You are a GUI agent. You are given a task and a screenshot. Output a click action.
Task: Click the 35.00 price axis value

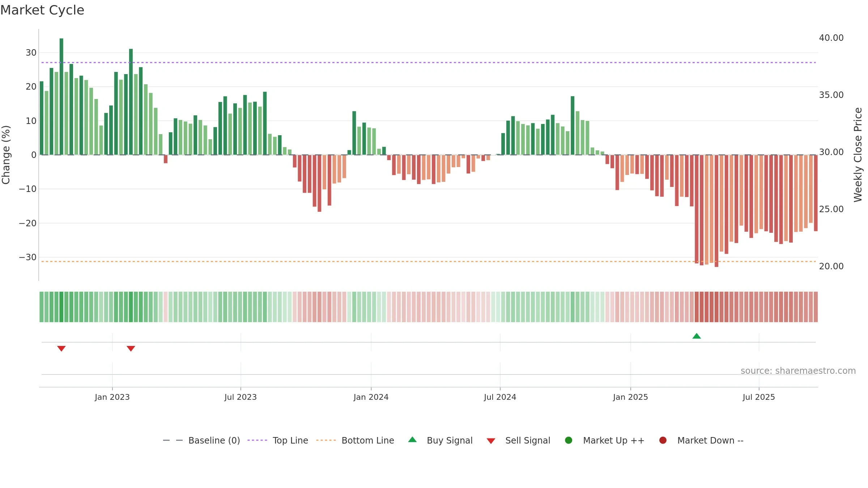pos(831,95)
